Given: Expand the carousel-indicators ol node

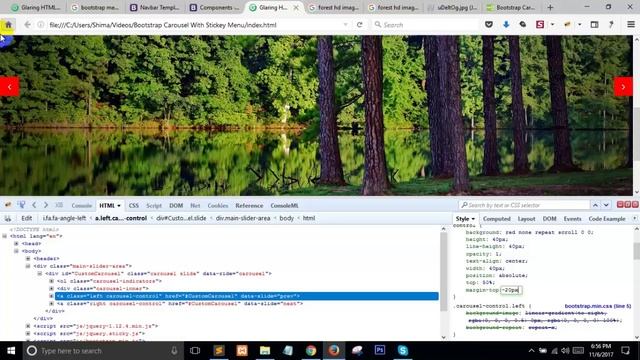Looking at the screenshot, I should click(x=51, y=281).
